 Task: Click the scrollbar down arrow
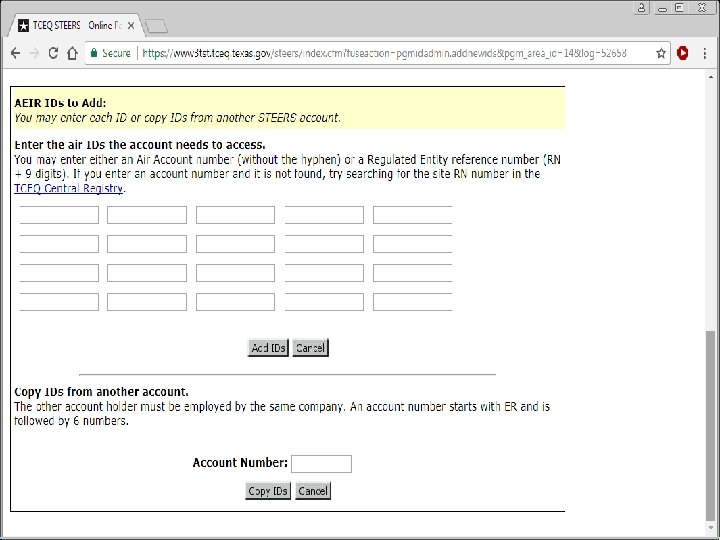711,528
